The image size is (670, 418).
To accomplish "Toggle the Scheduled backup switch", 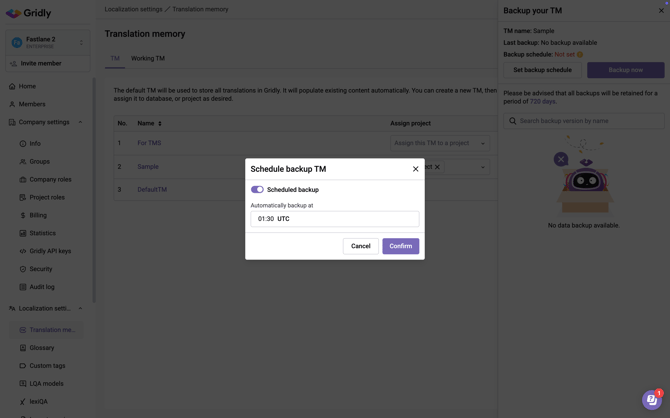I will pyautogui.click(x=257, y=189).
